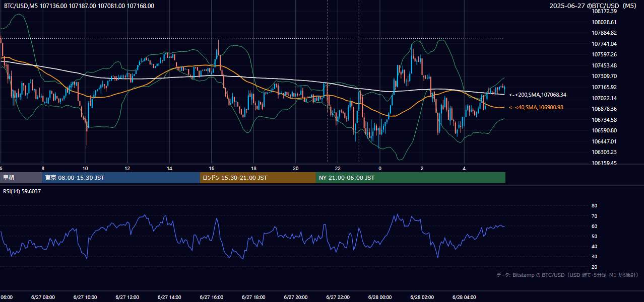Click the 6/27 08:00 bottom time label

[43, 297]
